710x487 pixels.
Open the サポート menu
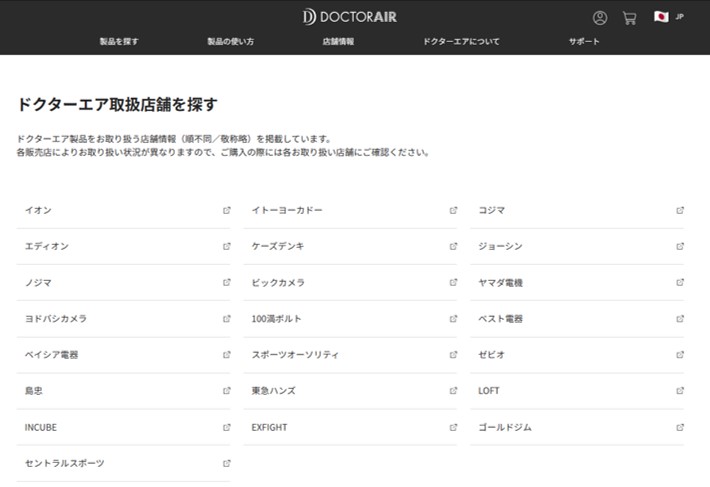pyautogui.click(x=584, y=41)
